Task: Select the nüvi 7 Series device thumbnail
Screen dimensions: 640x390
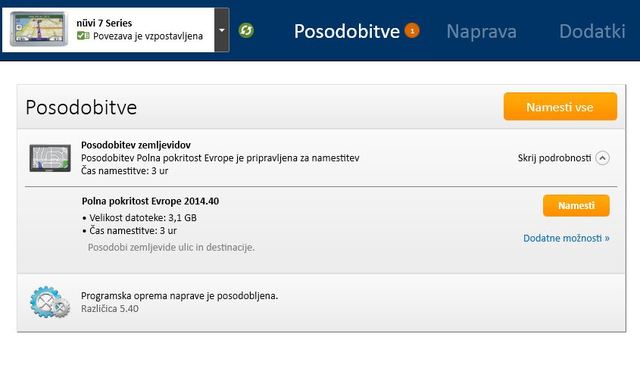Action: pyautogui.click(x=39, y=29)
